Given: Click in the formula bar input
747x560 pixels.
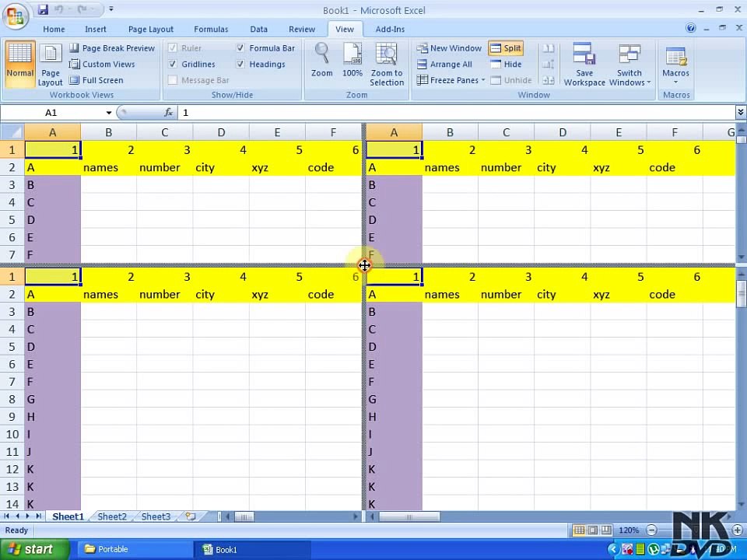Looking at the screenshot, I should tap(457, 113).
